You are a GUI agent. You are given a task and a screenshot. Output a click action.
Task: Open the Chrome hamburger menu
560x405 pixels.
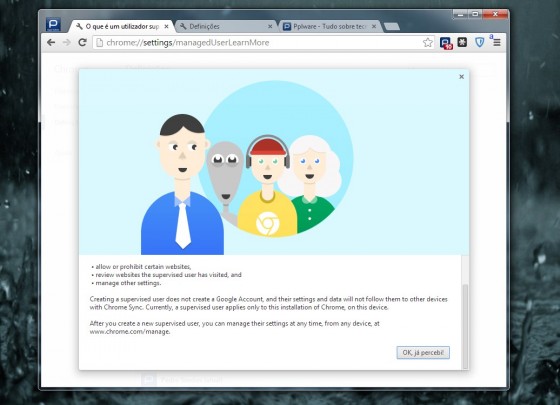pos(496,42)
